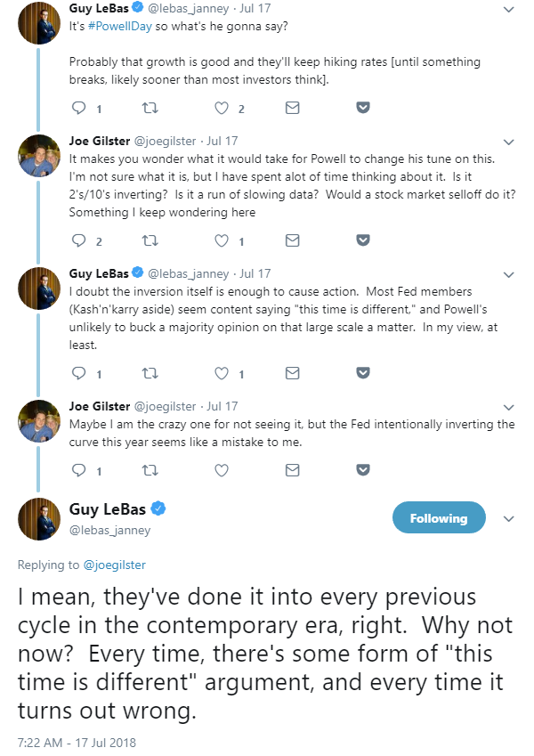Reply to Guy LeBas's #PowellDay tweet
The image size is (534, 756).
[x=78, y=109]
